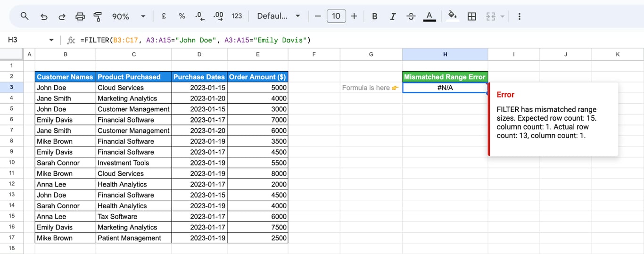Click the fx function icon
644x254 pixels.
tap(71, 40)
